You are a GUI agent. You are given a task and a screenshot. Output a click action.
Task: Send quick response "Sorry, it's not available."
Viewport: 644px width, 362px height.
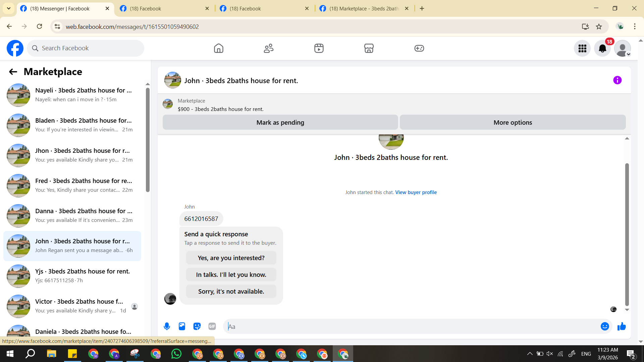(231, 291)
